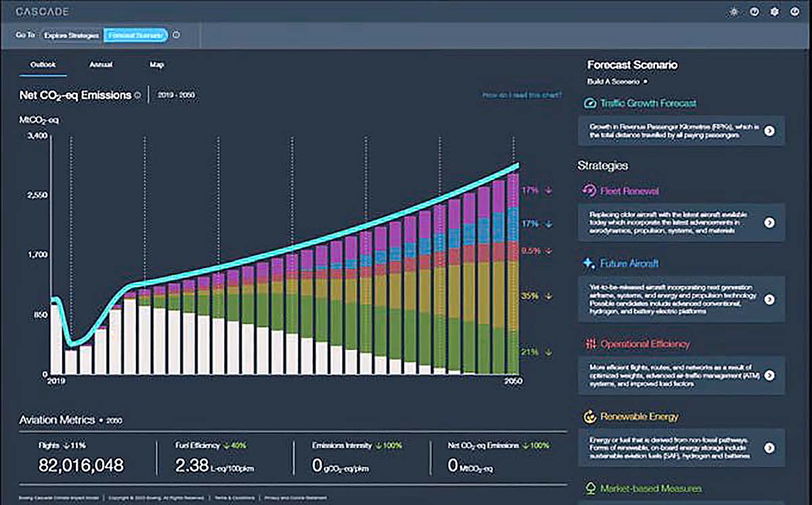Open help via the question mark icon
This screenshot has height=505, width=812.
click(x=754, y=12)
